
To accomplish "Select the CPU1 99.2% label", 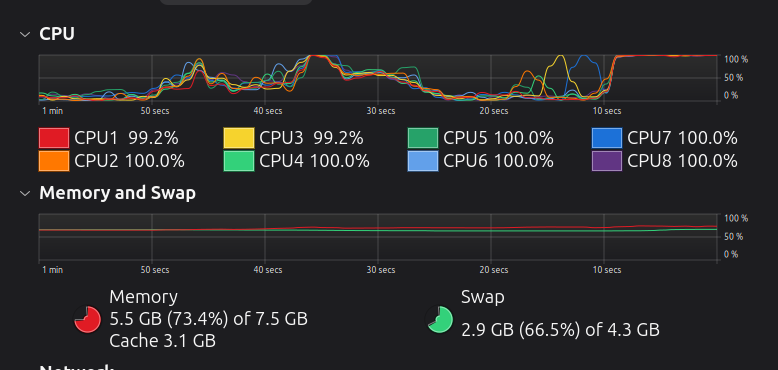I will [x=126, y=138].
